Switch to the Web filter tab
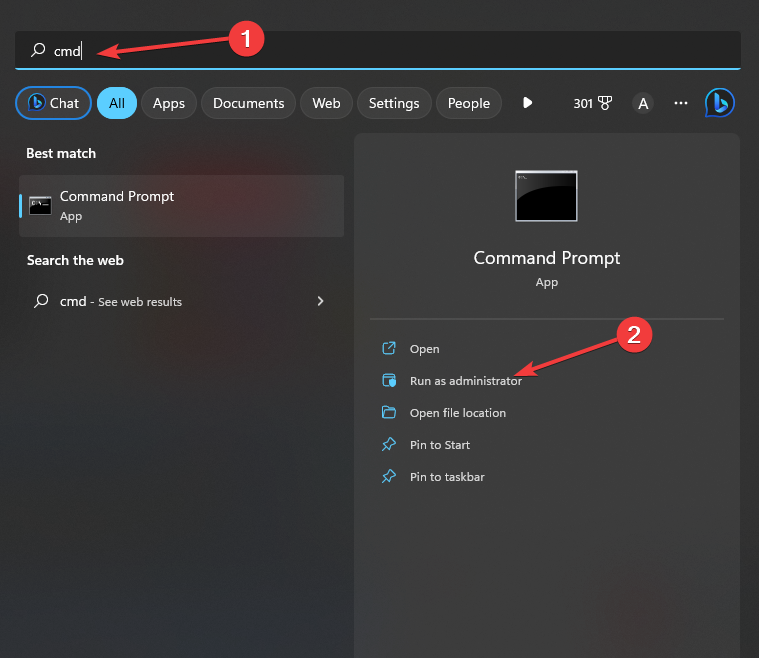The image size is (759, 658). coord(326,103)
